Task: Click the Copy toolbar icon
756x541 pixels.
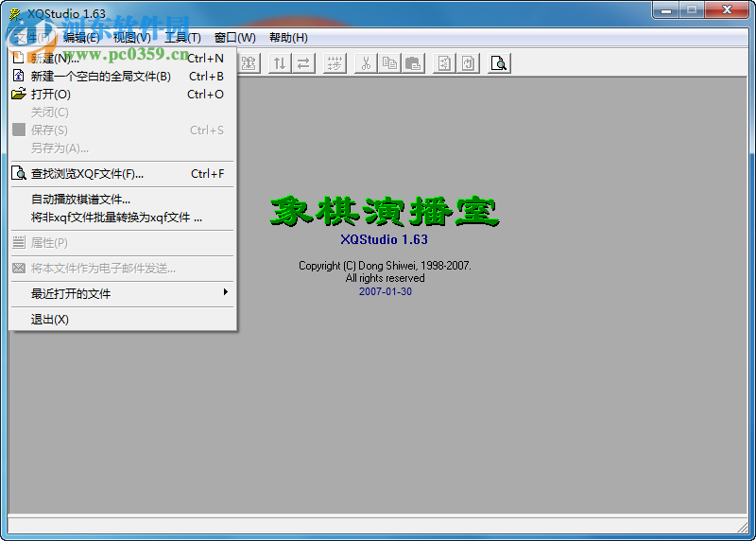Action: (389, 63)
